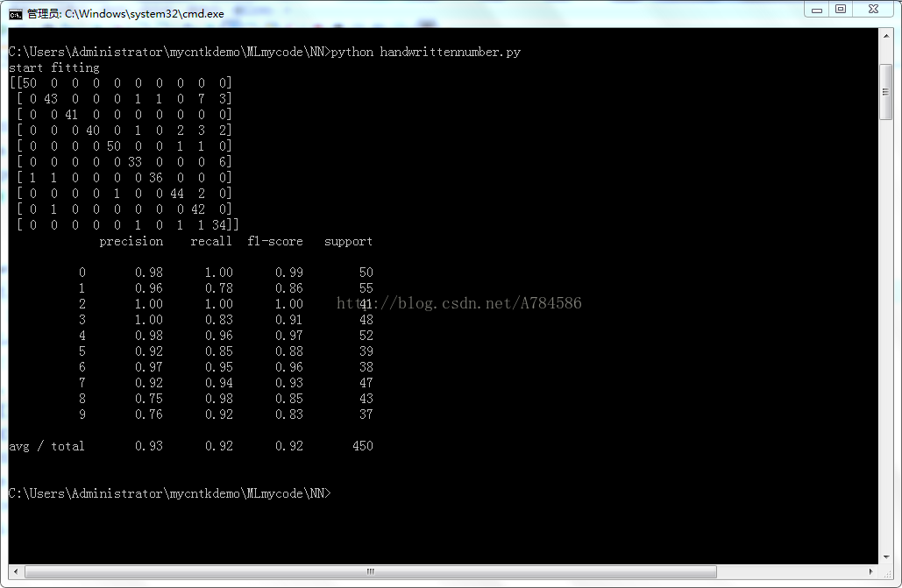
Task: Click the vertical scrollbar up arrow
Action: pos(886,35)
